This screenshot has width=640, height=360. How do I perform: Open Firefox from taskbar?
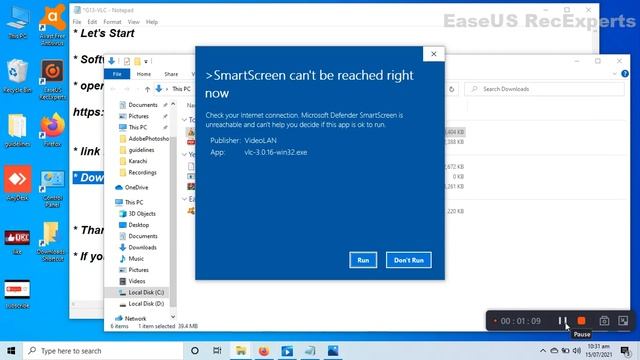coord(264,351)
